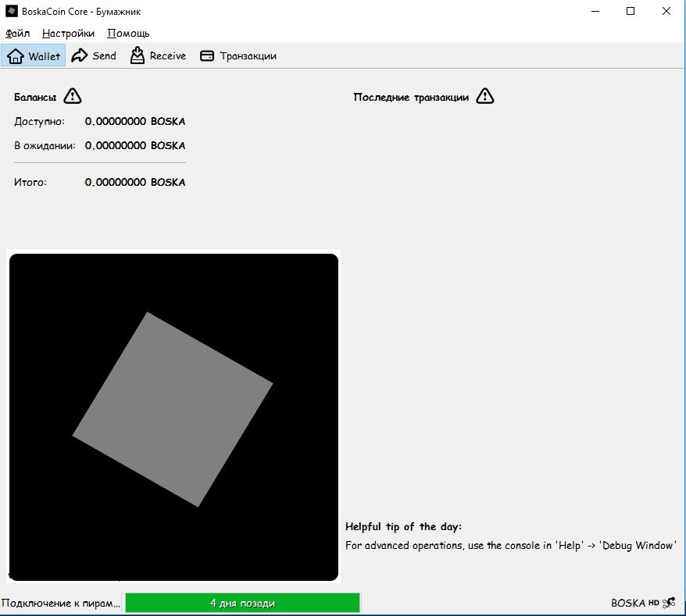Click the BOSKA unit selector in status bar

627,603
